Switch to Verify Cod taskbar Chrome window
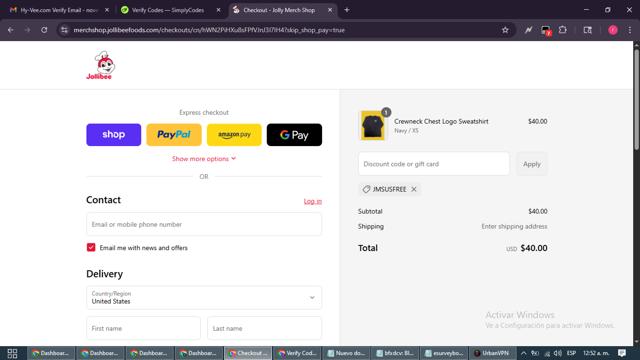The image size is (640, 360). tap(297, 353)
